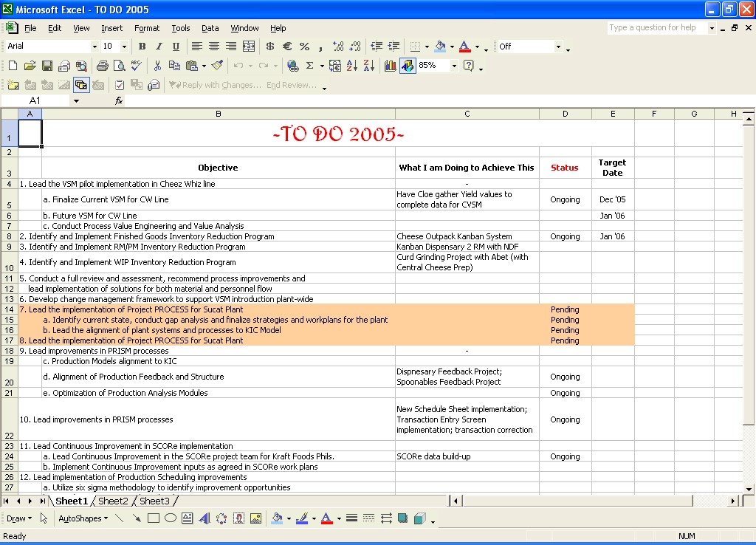Toggle Align Left
The height and width of the screenshot is (545, 756).
tap(196, 47)
